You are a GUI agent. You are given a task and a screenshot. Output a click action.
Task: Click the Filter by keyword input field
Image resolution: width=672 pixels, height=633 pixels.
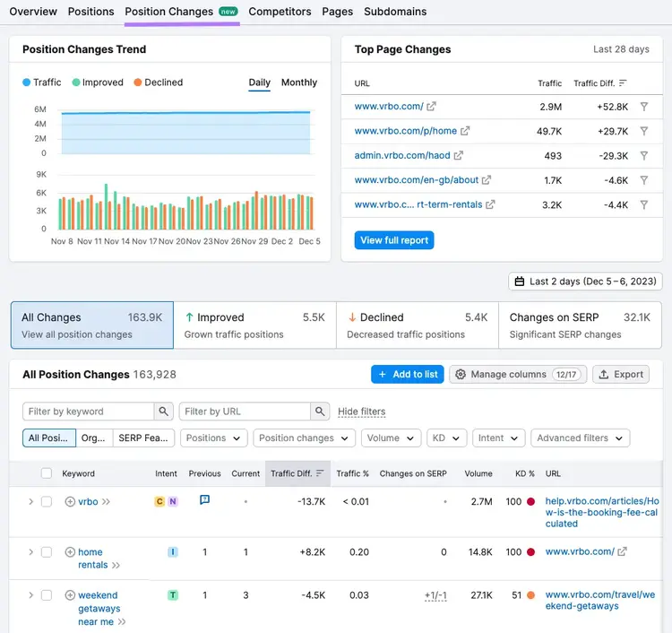[89, 412]
